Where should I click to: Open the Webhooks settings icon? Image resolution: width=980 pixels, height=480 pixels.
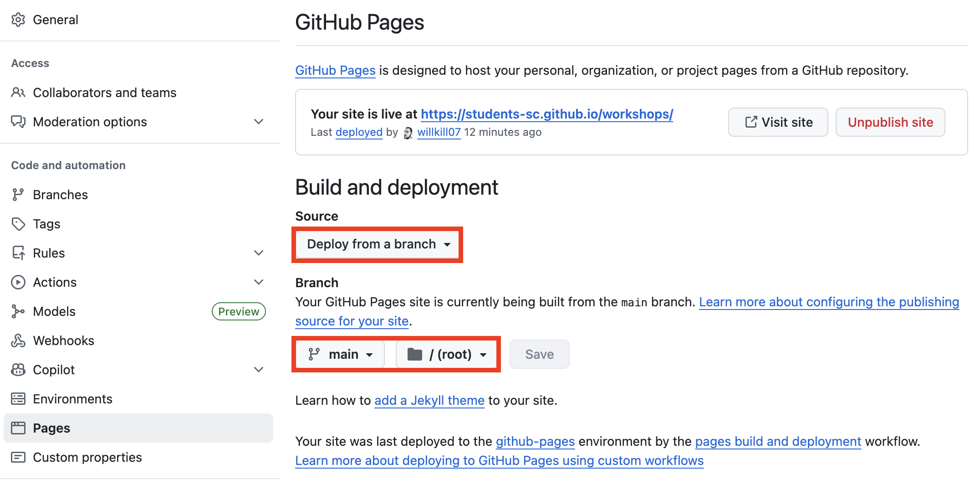pos(18,340)
